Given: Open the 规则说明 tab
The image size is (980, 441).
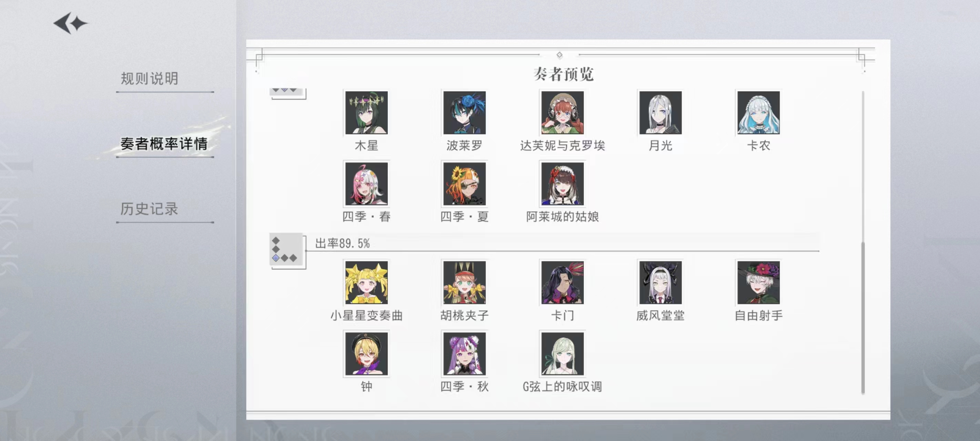Looking at the screenshot, I should point(150,79).
